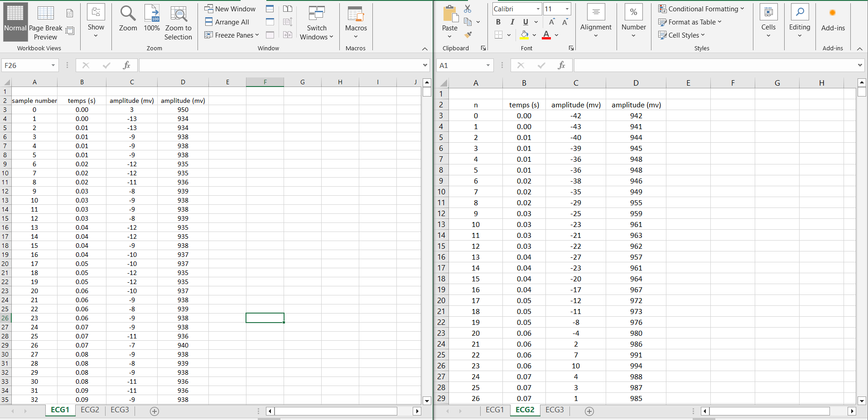
Task: Open Conditional Formatting menu
Action: pyautogui.click(x=701, y=9)
